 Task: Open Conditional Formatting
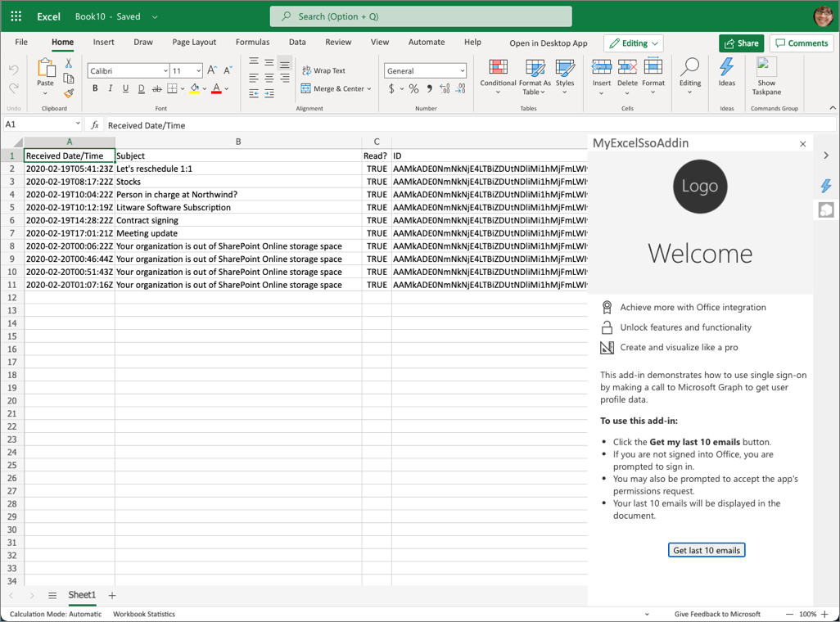click(x=499, y=76)
